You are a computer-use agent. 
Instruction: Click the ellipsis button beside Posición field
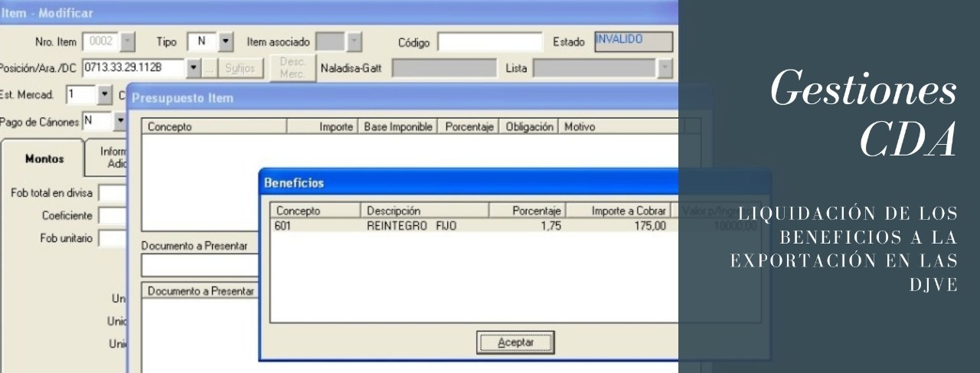coord(210,67)
